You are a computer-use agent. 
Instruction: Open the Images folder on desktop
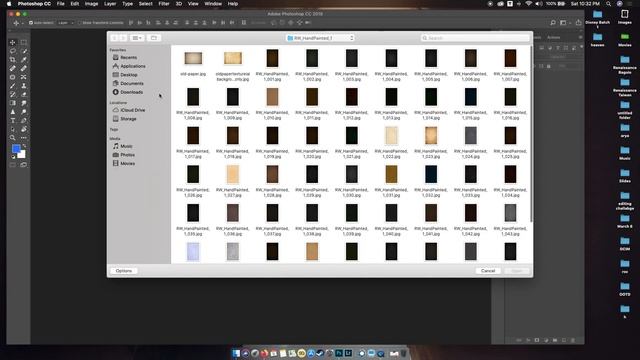coord(624,17)
